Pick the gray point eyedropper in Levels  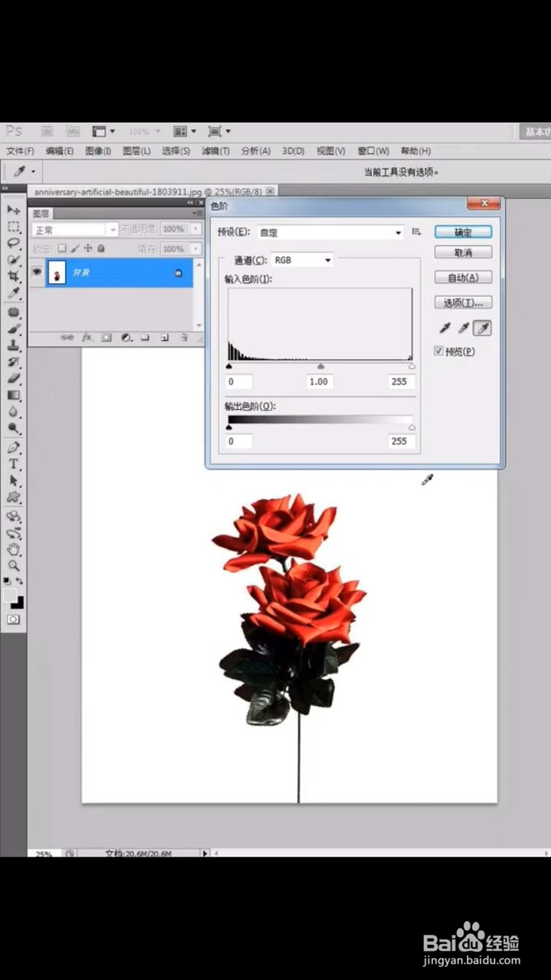coord(463,328)
